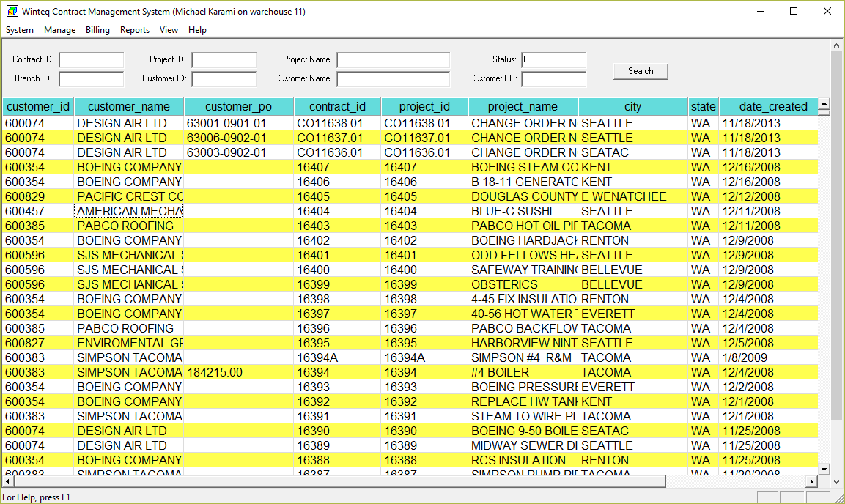The height and width of the screenshot is (504, 845).
Task: Click the date_created column header
Action: coord(769,107)
